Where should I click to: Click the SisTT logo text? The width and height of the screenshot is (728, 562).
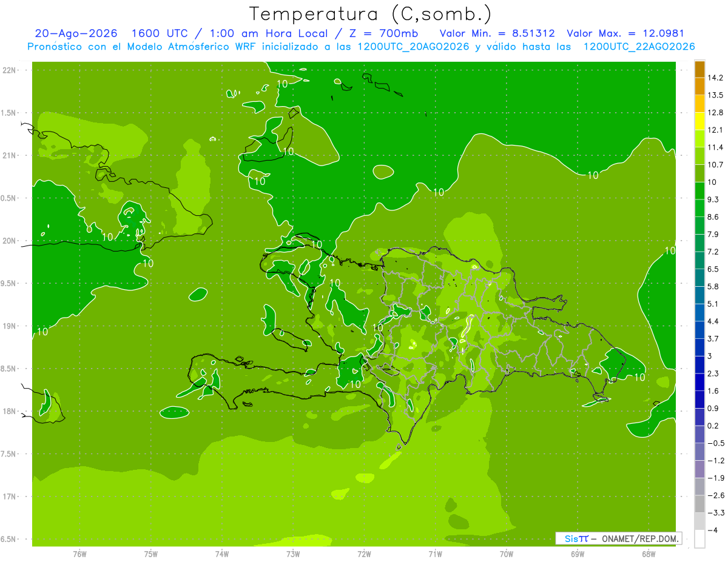coord(576,538)
